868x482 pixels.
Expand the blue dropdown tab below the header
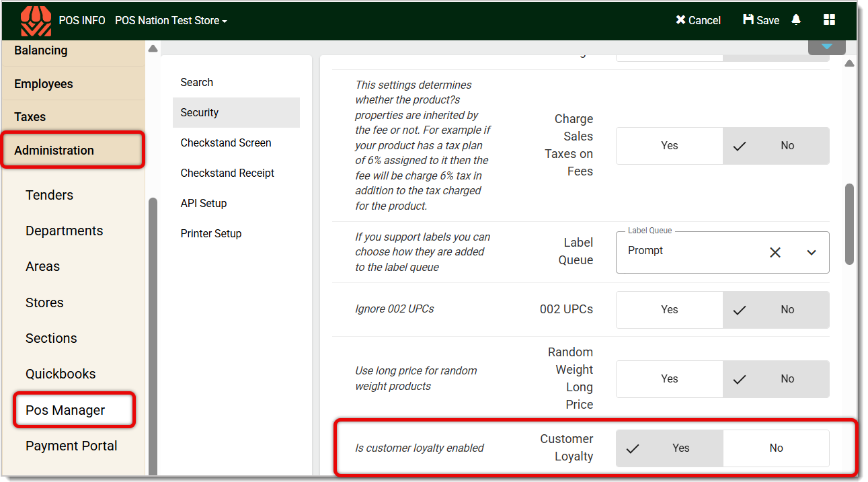[827, 47]
